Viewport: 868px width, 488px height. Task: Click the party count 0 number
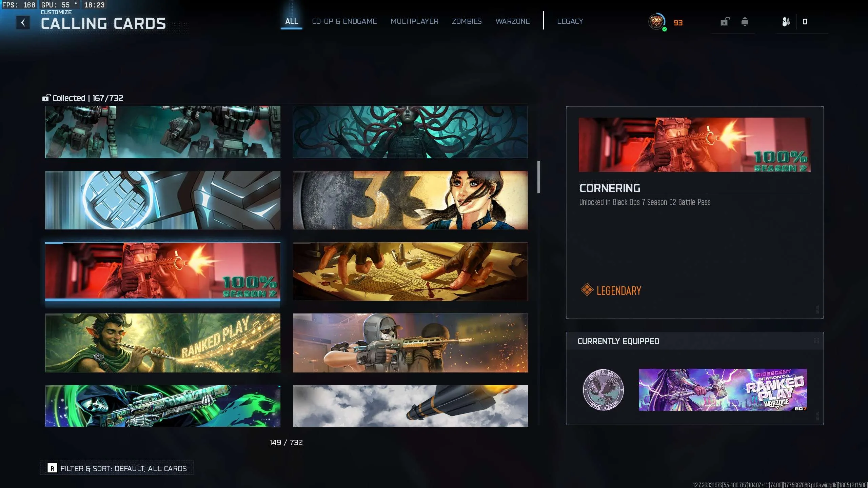click(x=805, y=22)
